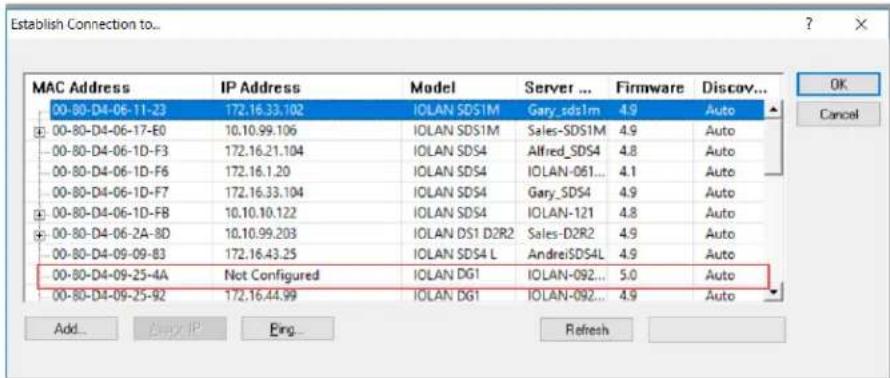Select MAC 00-80-D4-09-25-92 row
This screenshot has width=890, height=378.
point(406,295)
